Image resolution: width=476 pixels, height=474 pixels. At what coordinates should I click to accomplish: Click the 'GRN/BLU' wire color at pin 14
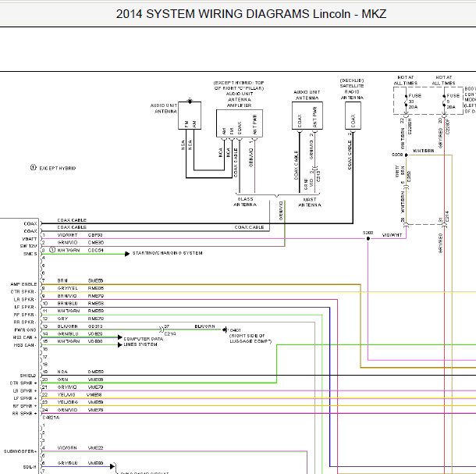(68, 333)
